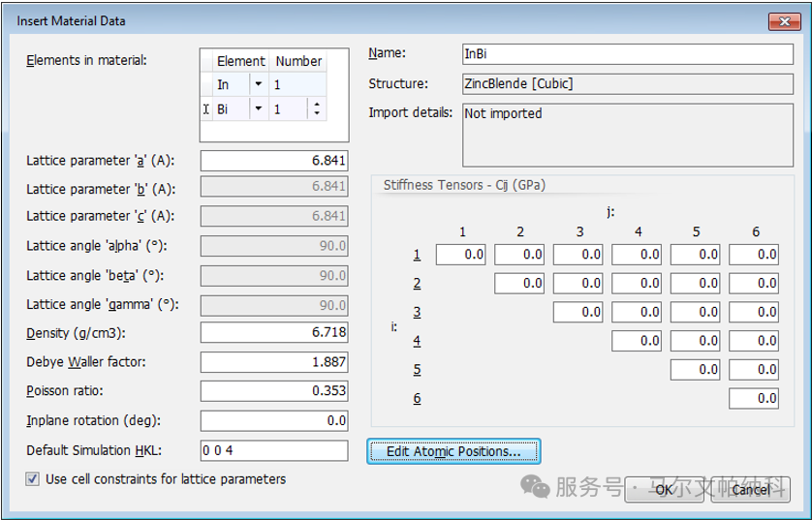This screenshot has width=812, height=520.
Task: Click the Poisson ratio field
Action: pos(274,390)
